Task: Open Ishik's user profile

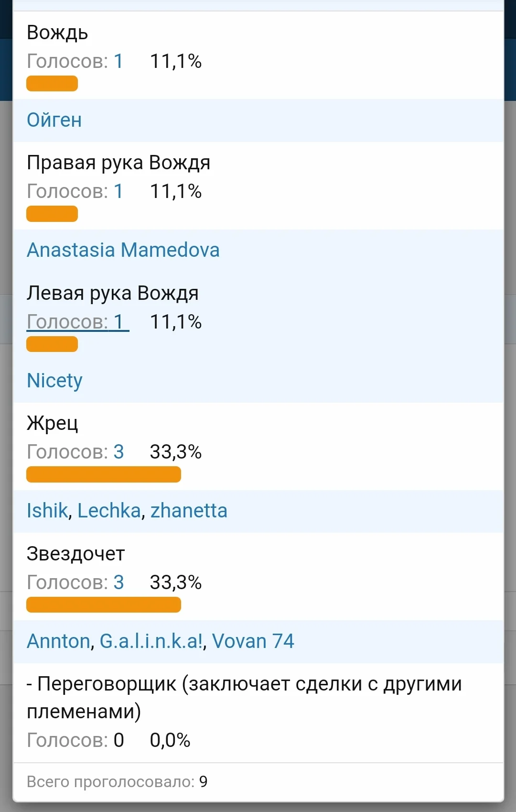Action: tap(47, 511)
